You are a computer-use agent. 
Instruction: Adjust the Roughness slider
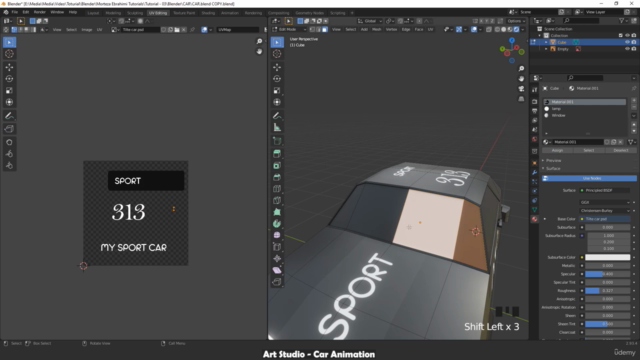point(608,291)
